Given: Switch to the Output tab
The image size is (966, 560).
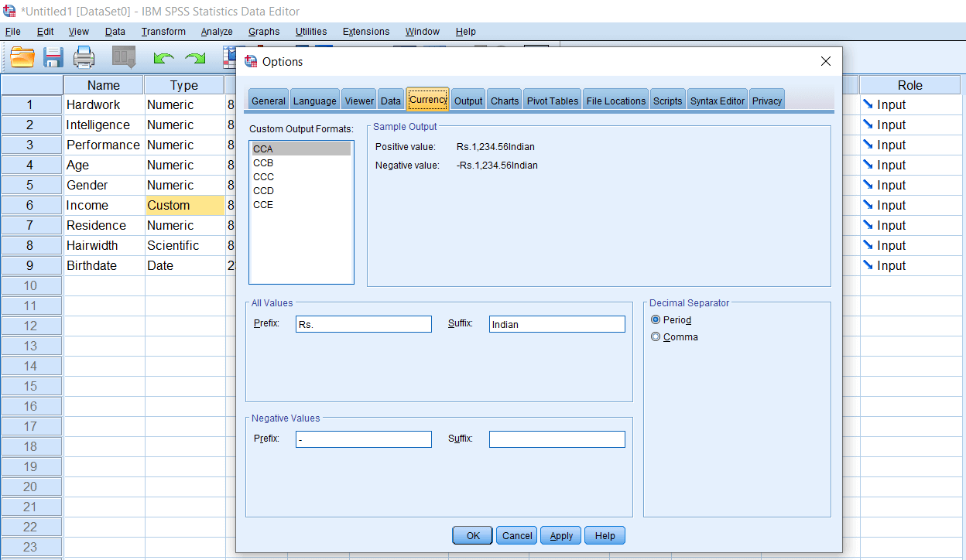Looking at the screenshot, I should pos(468,101).
